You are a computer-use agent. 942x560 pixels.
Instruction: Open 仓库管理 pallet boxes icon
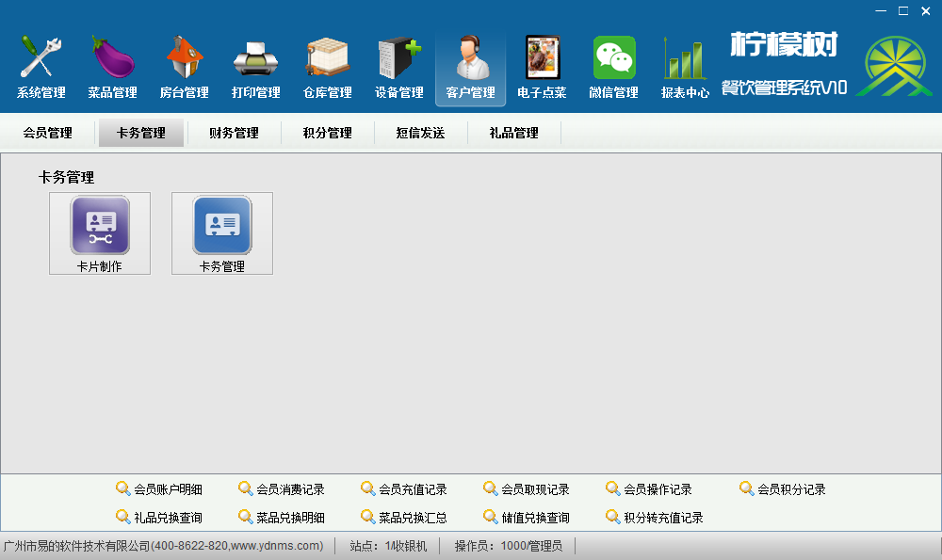click(x=328, y=59)
